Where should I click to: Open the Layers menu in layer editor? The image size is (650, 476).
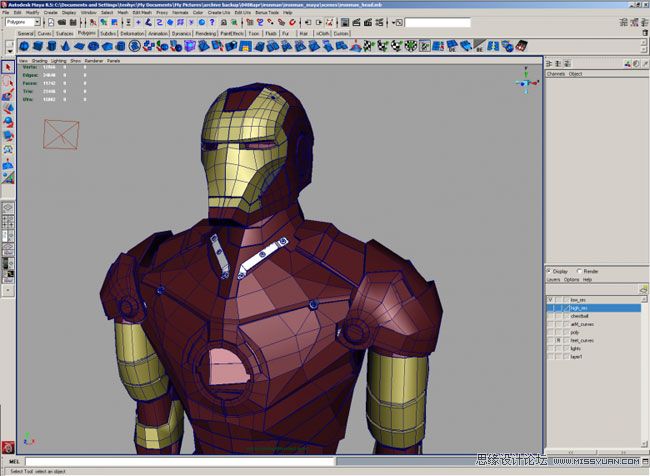[553, 279]
